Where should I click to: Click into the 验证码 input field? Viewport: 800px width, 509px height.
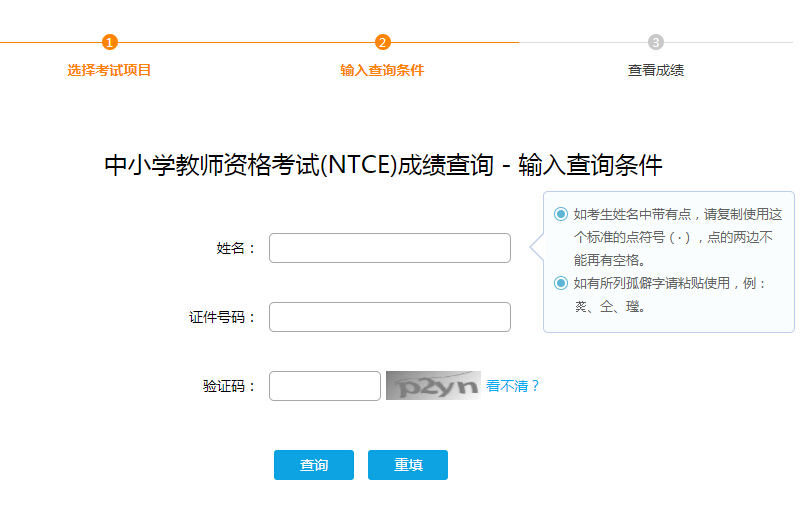[x=325, y=386]
